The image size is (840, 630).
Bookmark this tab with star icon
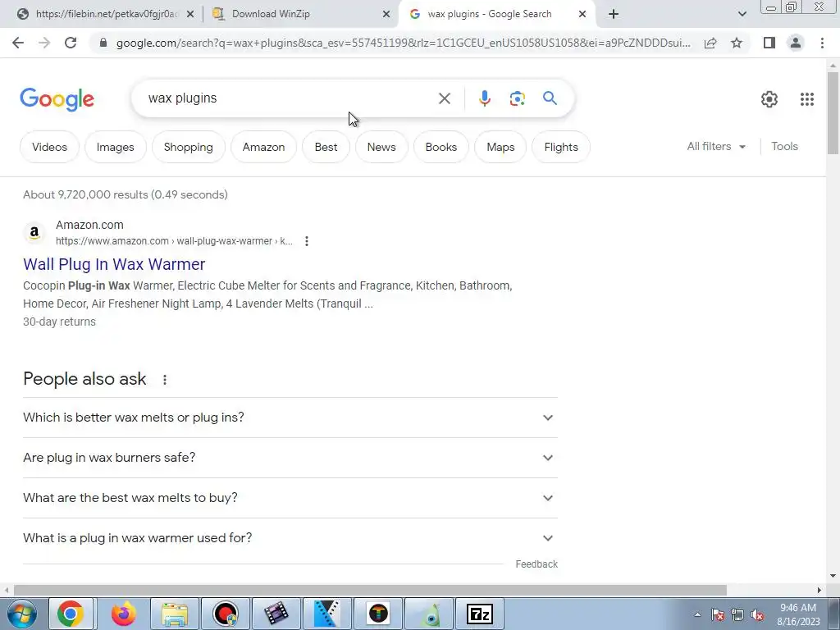click(737, 43)
